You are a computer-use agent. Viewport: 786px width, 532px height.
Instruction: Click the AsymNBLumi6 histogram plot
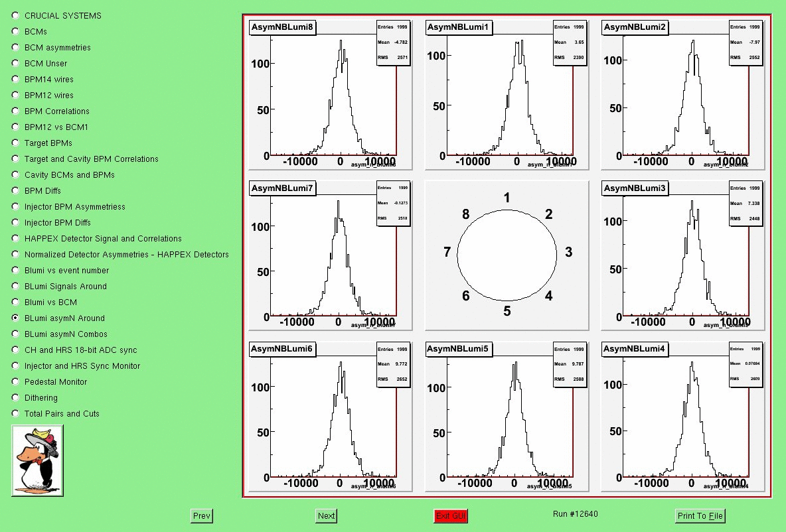pyautogui.click(x=331, y=417)
